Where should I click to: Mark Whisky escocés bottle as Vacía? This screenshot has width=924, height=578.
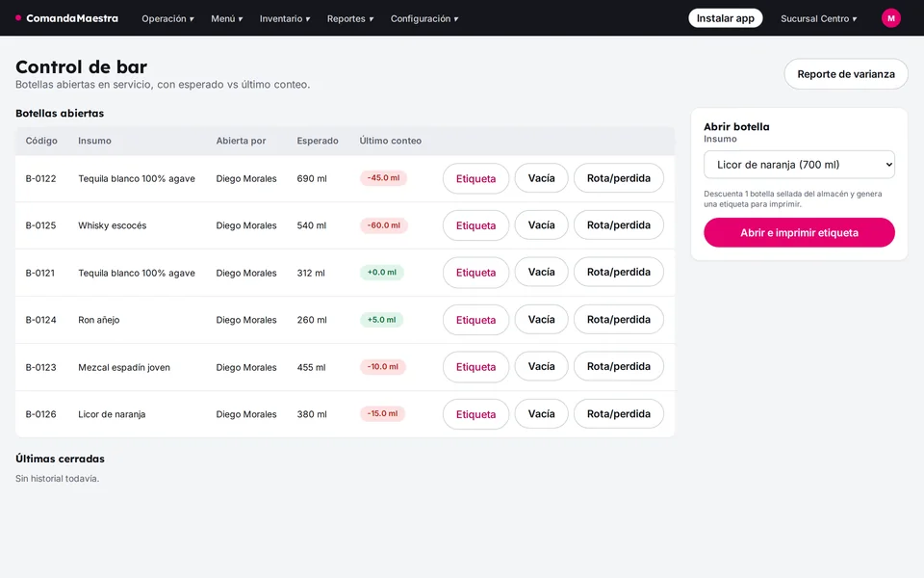[x=542, y=225]
